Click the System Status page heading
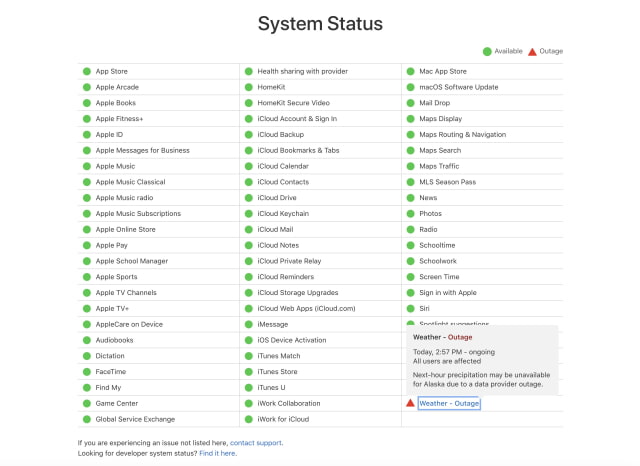The width and height of the screenshot is (640, 466). [x=320, y=23]
